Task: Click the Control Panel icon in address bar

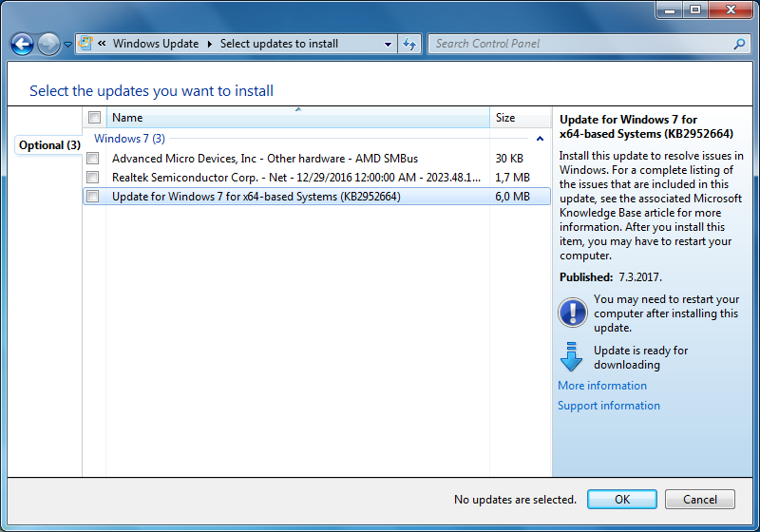Action: click(85, 43)
